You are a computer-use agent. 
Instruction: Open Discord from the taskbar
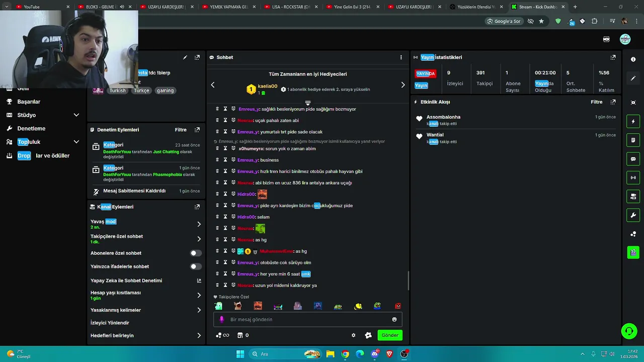(x=374, y=354)
